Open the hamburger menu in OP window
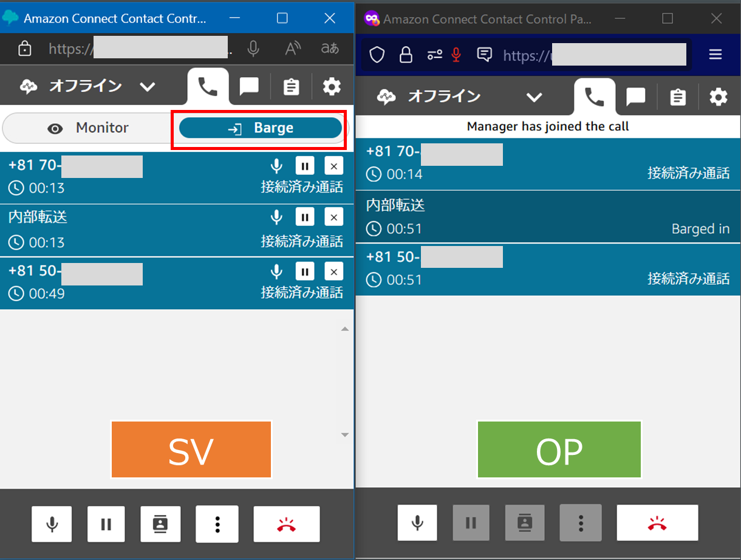The height and width of the screenshot is (560, 741). click(715, 55)
